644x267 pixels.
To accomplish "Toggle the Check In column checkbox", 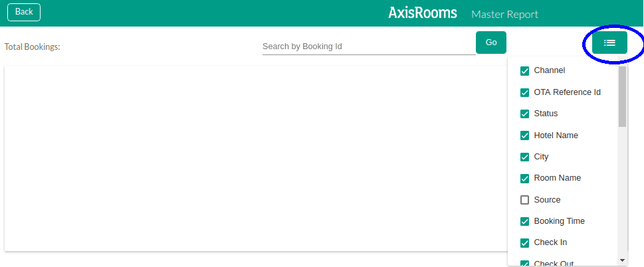I will [x=524, y=243].
